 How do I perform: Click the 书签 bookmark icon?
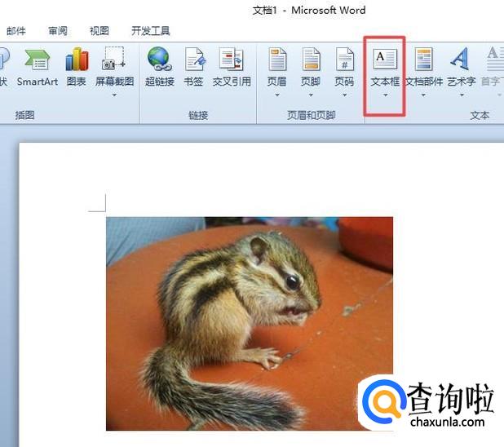point(193,67)
